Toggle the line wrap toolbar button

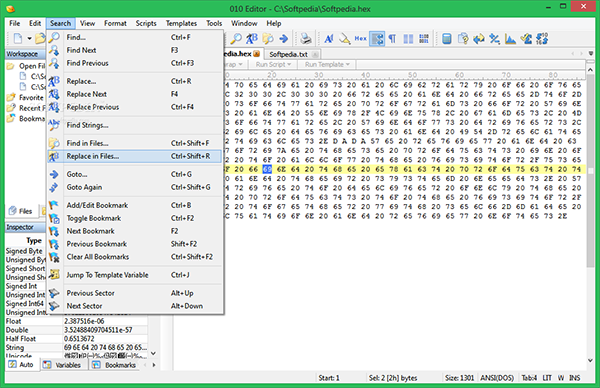tap(377, 39)
